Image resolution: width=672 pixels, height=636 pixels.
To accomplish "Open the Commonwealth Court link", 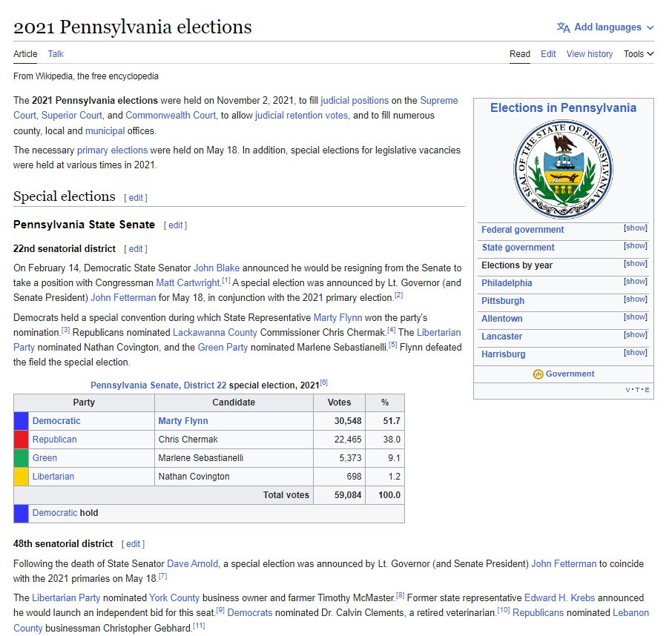I will 171,116.
